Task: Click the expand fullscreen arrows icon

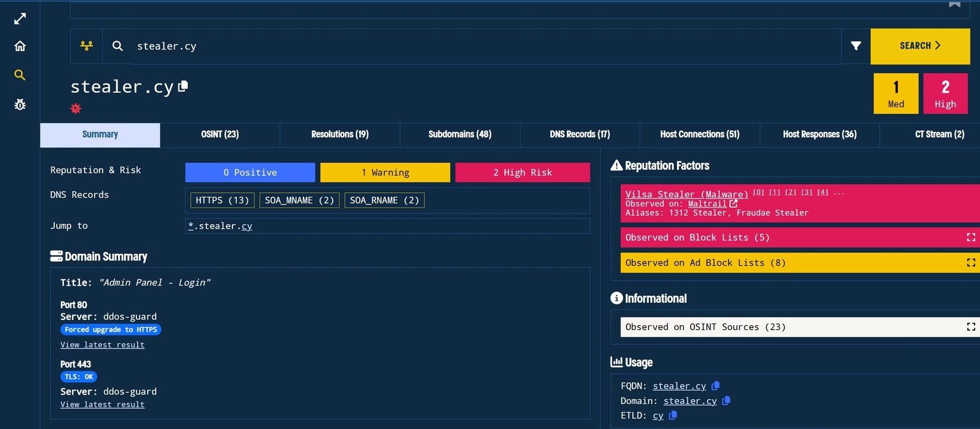Action: click(x=20, y=19)
